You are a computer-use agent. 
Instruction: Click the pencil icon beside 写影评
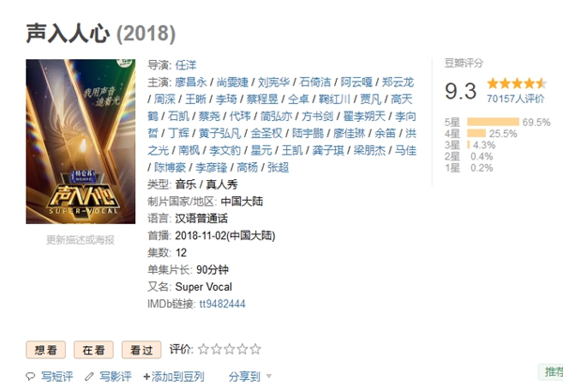click(89, 376)
